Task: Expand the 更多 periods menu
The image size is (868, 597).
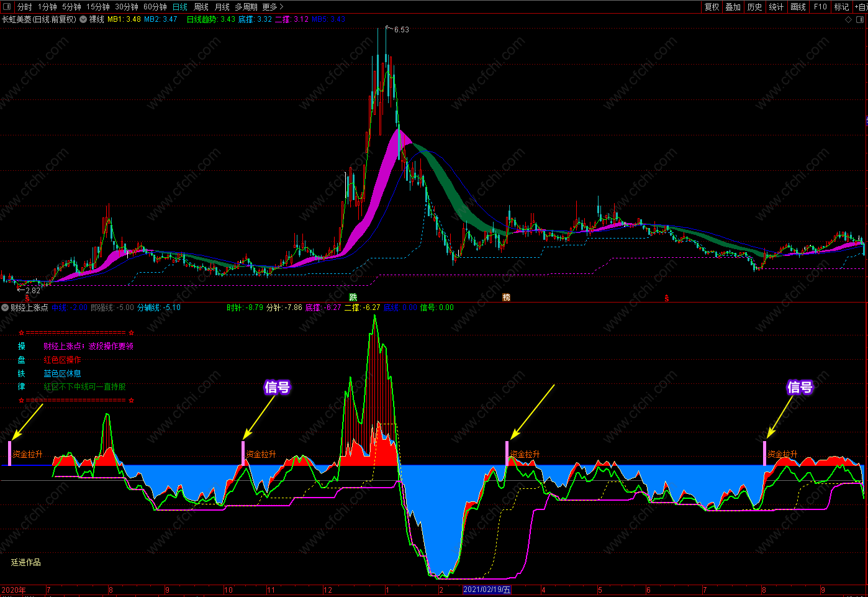Action: point(273,7)
